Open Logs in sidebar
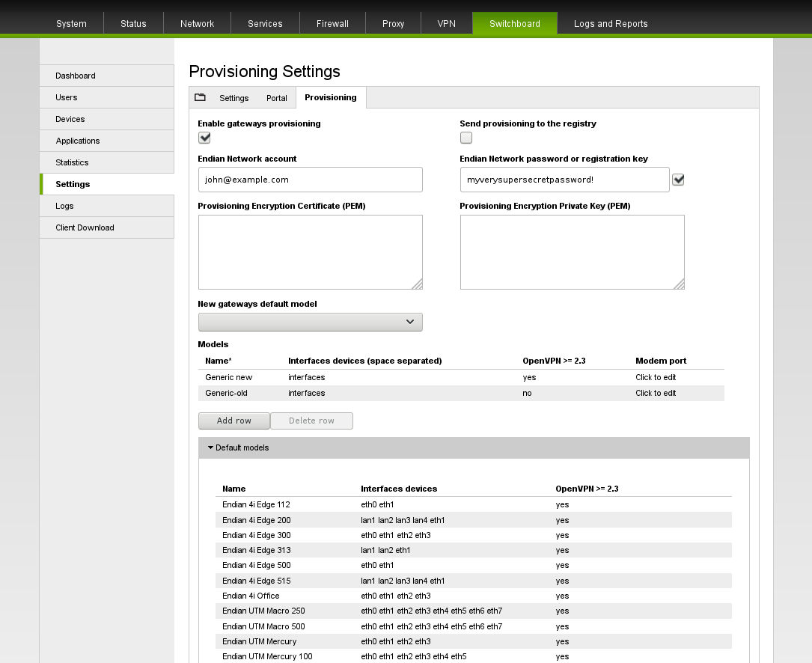 [107, 206]
